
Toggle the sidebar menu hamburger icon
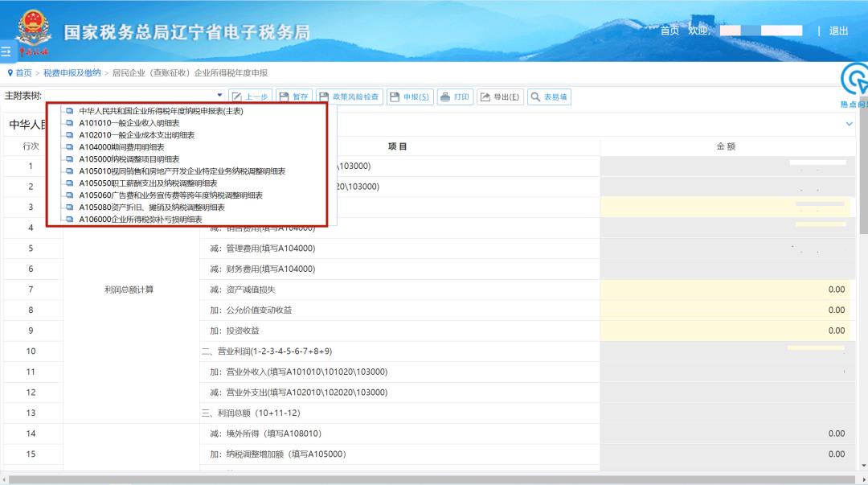pyautogui.click(x=6, y=51)
